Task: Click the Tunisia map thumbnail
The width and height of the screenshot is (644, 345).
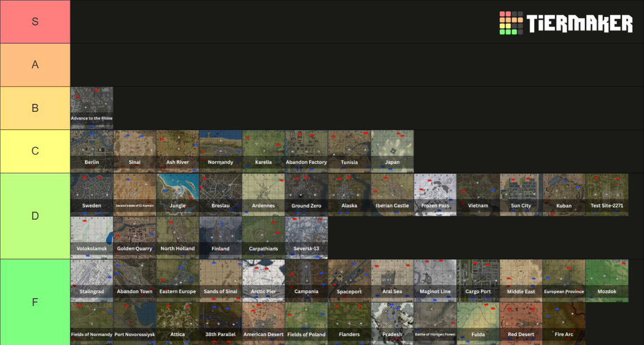Action: [349, 151]
